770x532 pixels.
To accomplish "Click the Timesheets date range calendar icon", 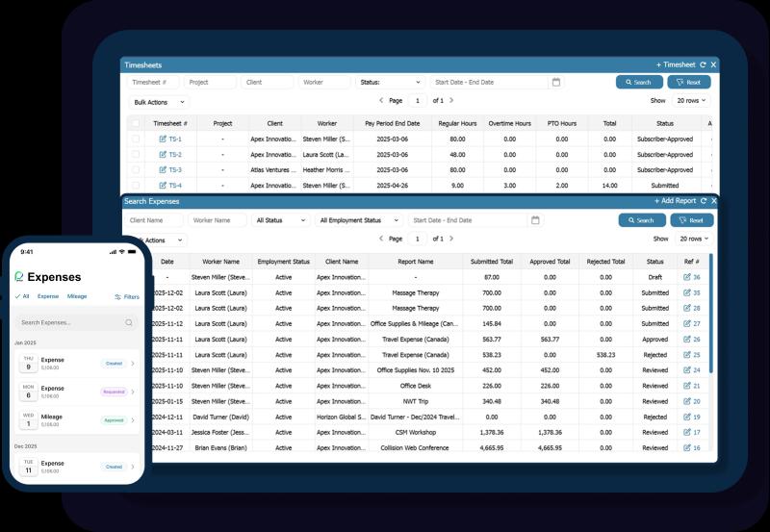I will click(x=555, y=83).
